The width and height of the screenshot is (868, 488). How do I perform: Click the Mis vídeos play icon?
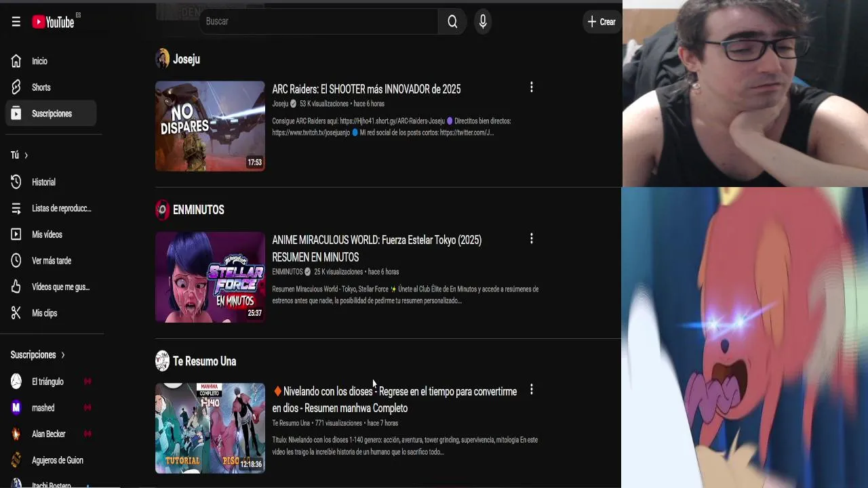[16, 235]
